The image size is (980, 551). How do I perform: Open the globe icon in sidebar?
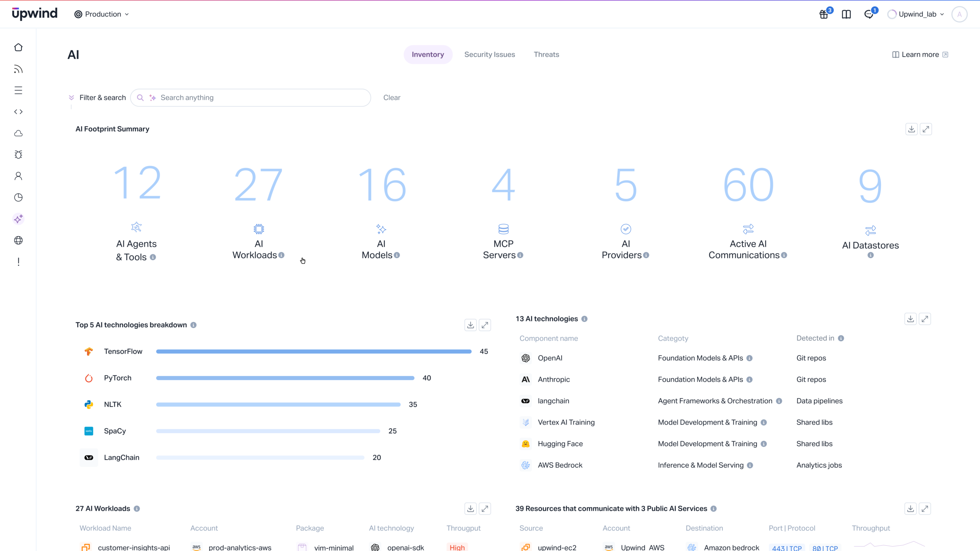coord(18,240)
